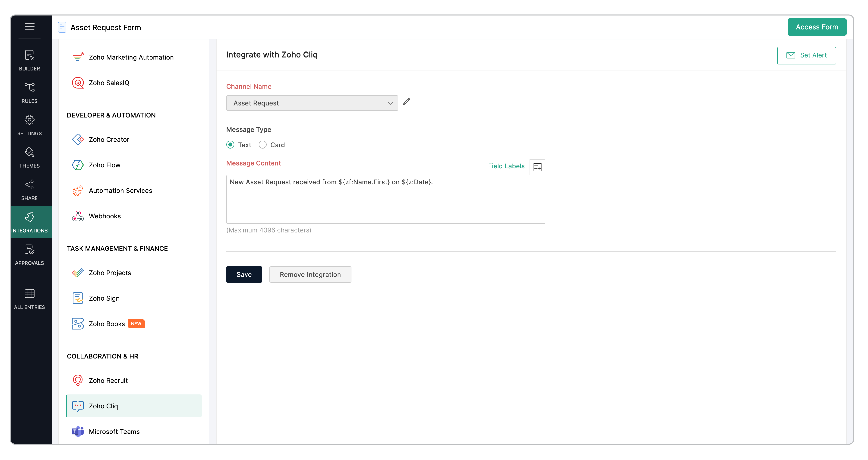Open Zoho Flow integration
The height and width of the screenshot is (460, 868).
click(104, 165)
